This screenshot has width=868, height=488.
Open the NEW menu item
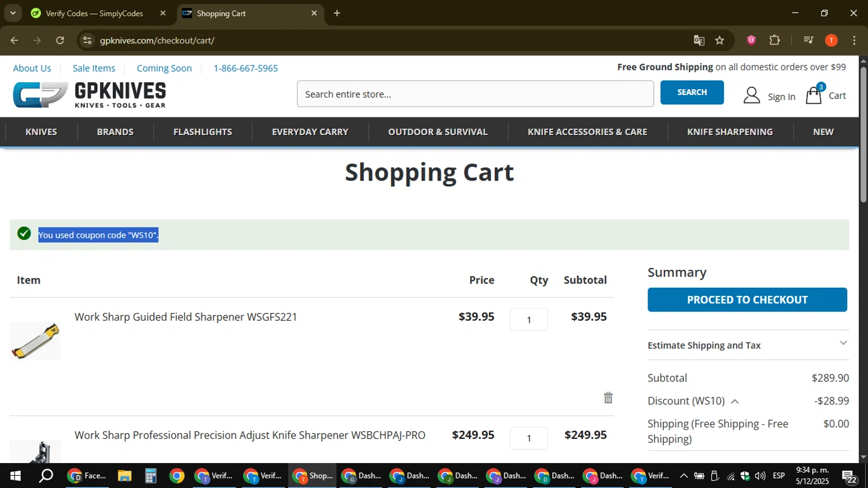coord(823,132)
